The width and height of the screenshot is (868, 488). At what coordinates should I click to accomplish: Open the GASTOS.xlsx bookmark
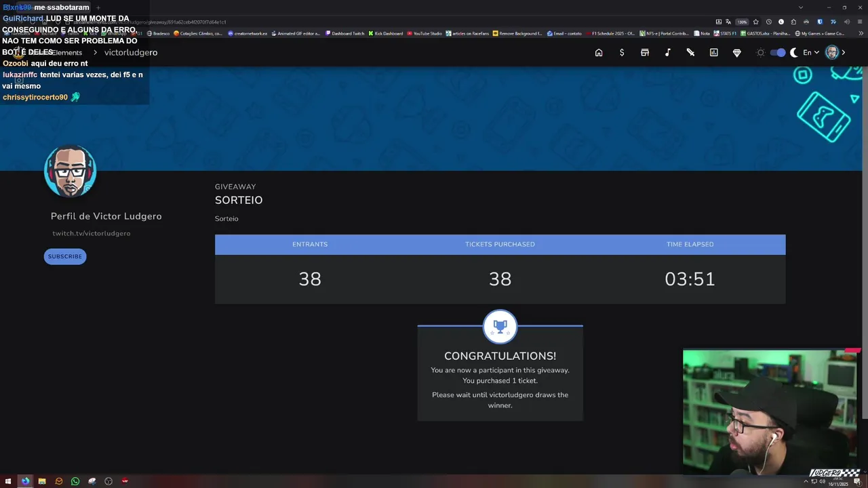click(765, 33)
